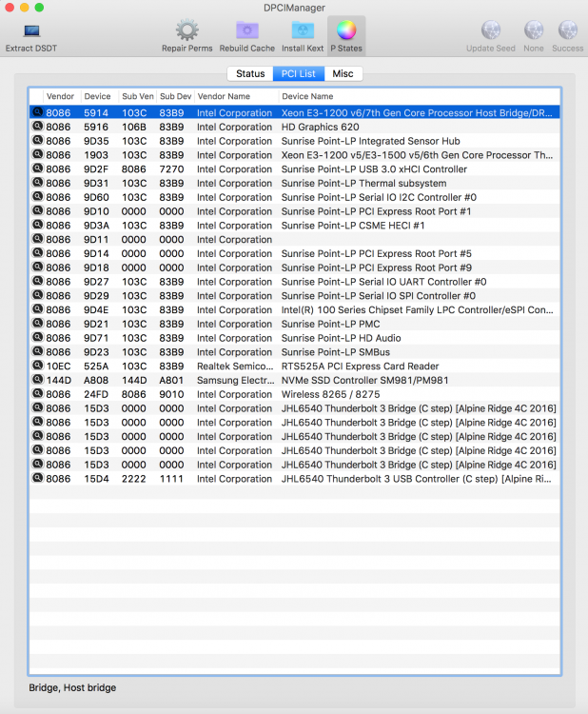The image size is (588, 714).
Task: Click the Realtek Semico... vendor name cell
Action: point(235,367)
